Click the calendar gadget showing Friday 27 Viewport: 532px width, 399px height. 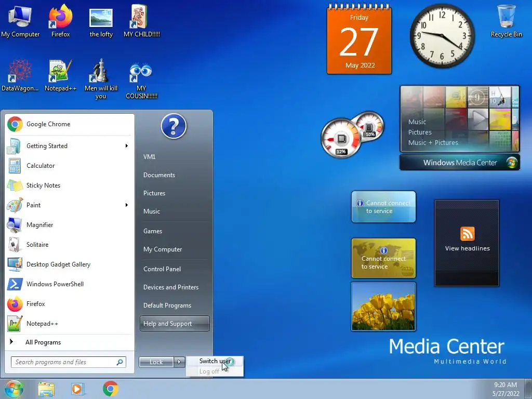(x=359, y=39)
